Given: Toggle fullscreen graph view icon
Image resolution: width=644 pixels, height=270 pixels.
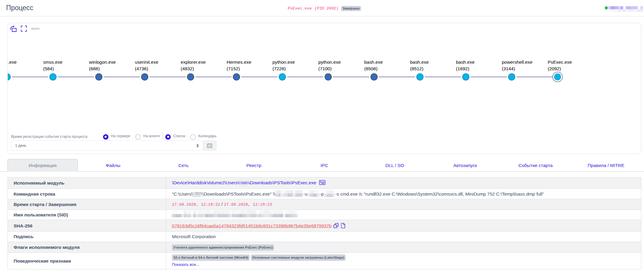Looking at the screenshot, I should pos(24,29).
